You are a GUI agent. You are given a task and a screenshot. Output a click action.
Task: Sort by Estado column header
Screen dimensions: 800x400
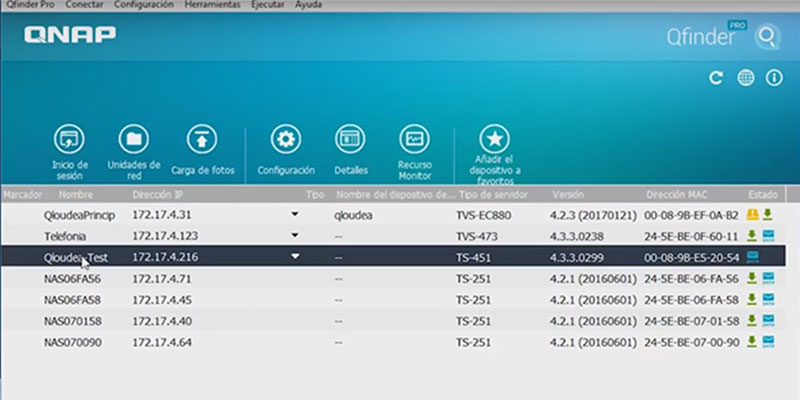[763, 194]
